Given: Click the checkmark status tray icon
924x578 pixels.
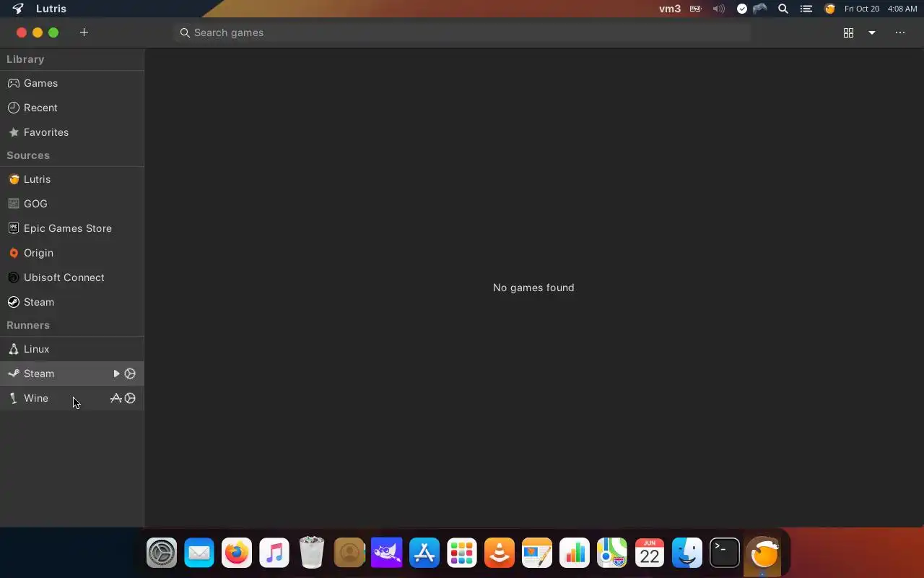Looking at the screenshot, I should pyautogui.click(x=742, y=9).
